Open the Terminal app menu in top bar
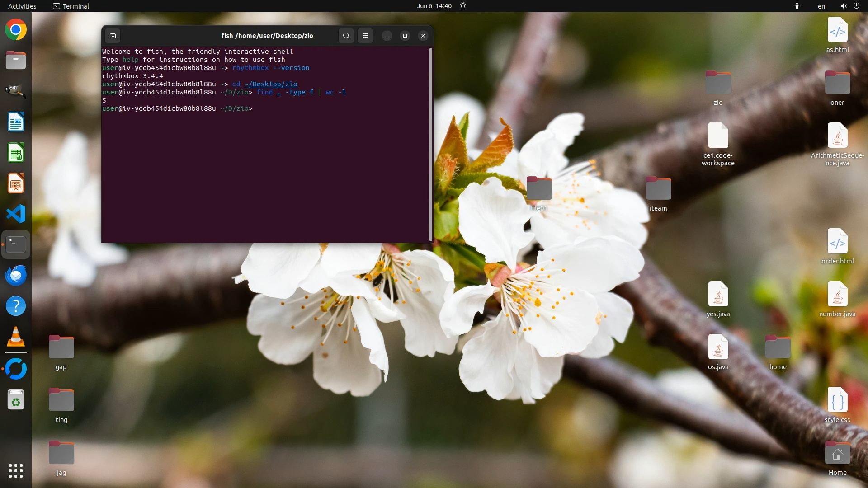868x488 pixels. tap(71, 6)
